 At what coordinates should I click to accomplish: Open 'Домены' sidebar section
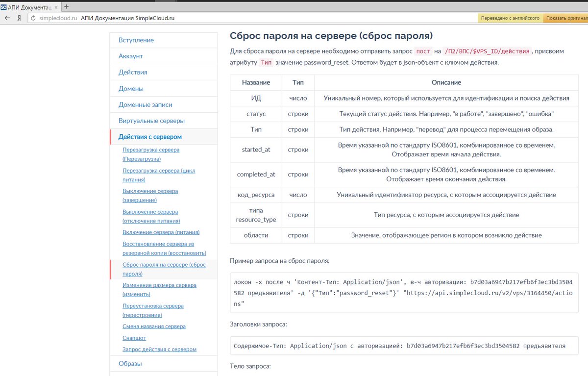point(164,89)
